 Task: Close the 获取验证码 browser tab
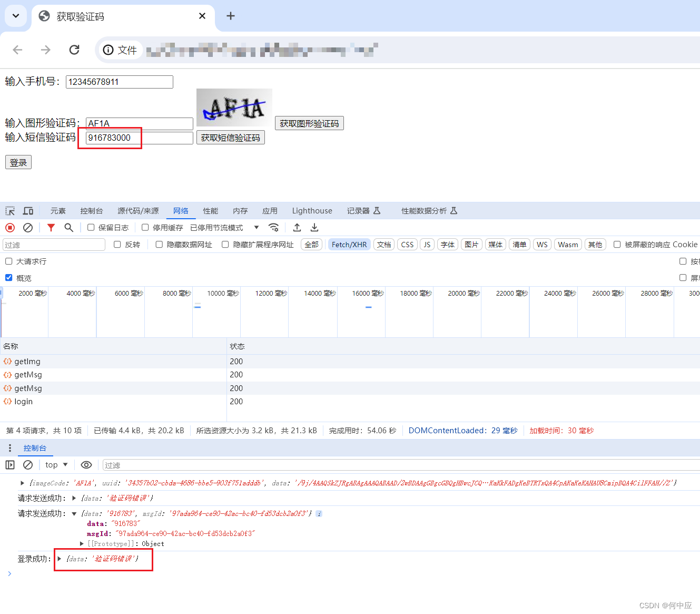click(202, 16)
